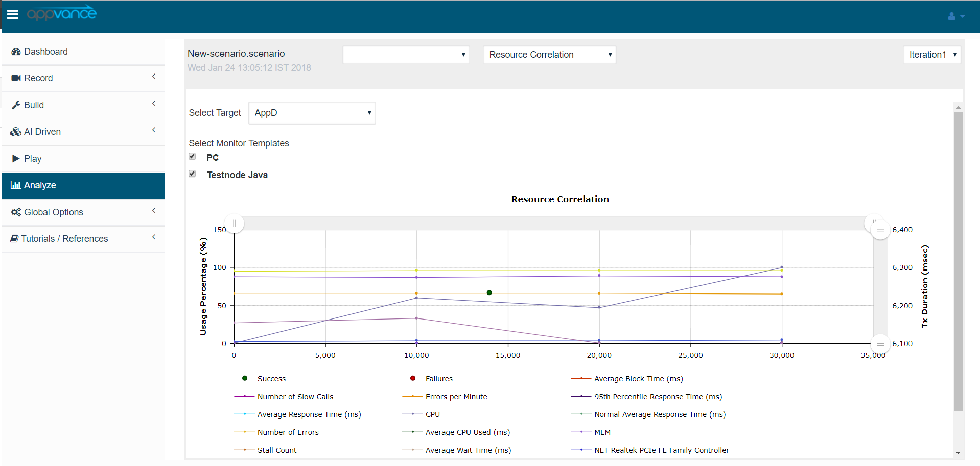The image size is (980, 466).
Task: Toggle the Testnode Java checkbox
Action: point(192,174)
